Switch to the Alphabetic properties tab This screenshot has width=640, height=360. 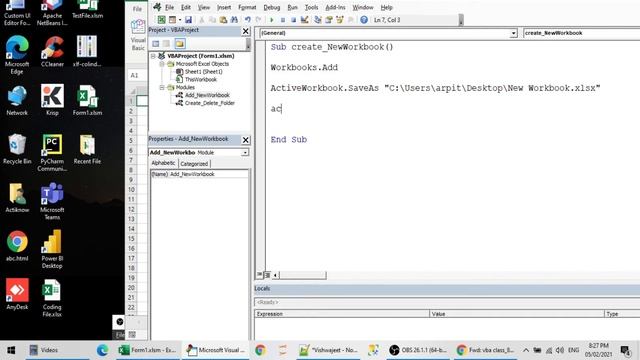coord(163,163)
